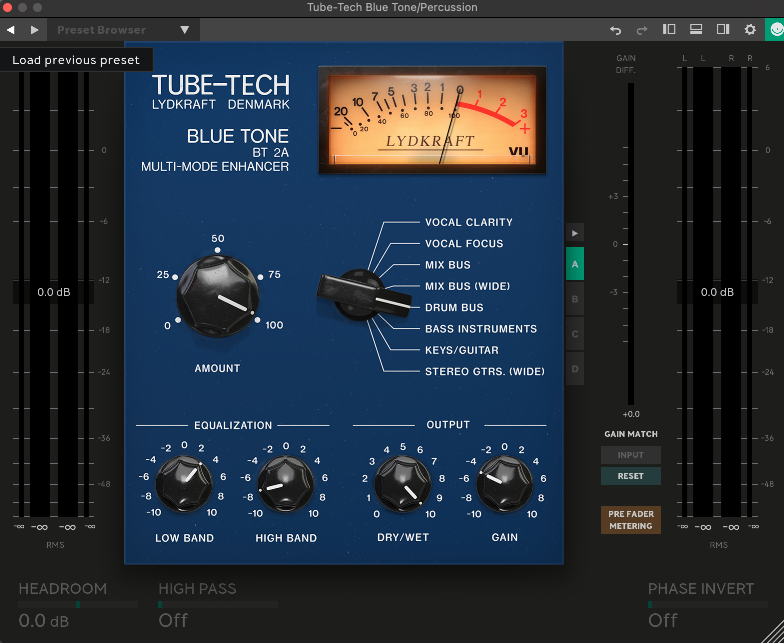The width and height of the screenshot is (784, 643).
Task: Load the previous preset with left arrow
Action: click(11, 30)
